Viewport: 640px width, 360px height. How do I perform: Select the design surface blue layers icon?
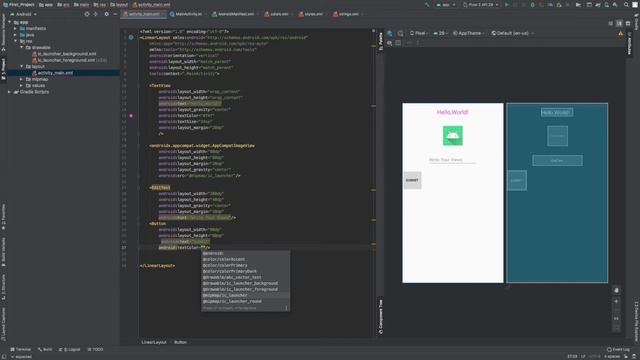[x=390, y=33]
